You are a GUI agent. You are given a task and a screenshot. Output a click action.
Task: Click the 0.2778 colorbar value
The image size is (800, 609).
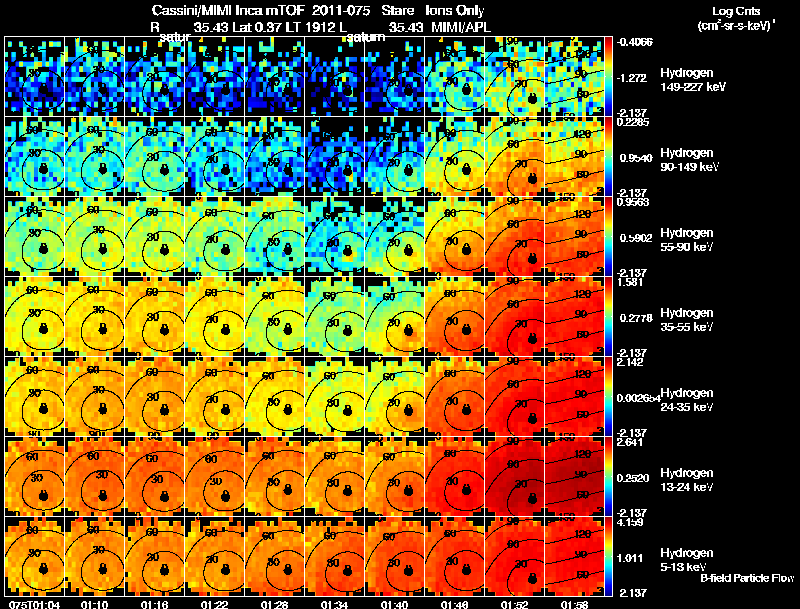point(636,318)
